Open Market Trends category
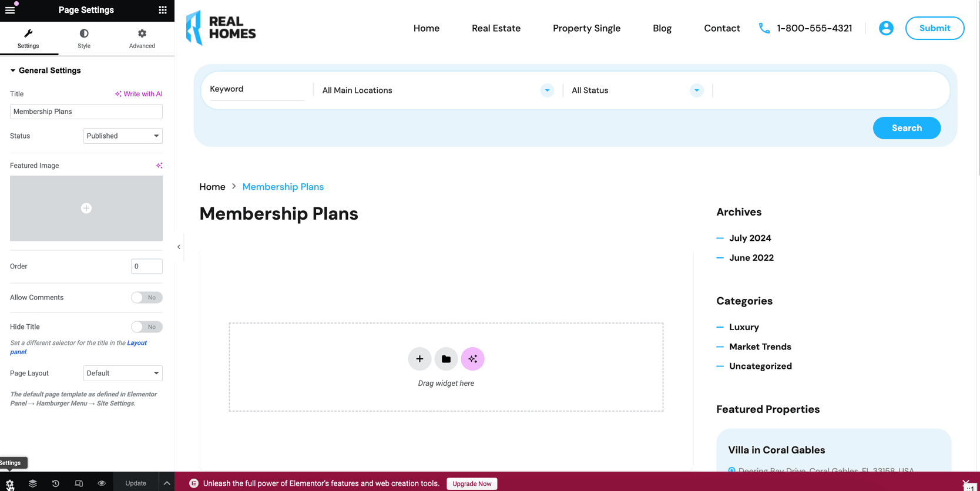980x491 pixels. 760,347
